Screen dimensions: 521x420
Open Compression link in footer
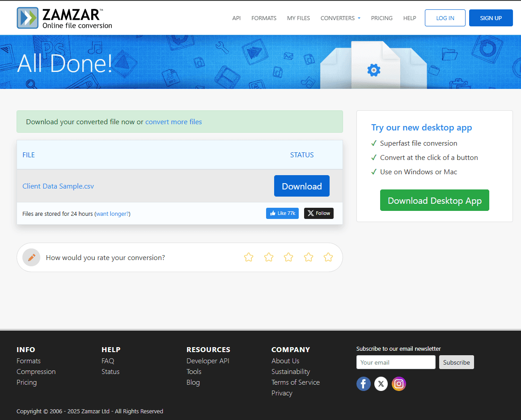pyautogui.click(x=36, y=372)
